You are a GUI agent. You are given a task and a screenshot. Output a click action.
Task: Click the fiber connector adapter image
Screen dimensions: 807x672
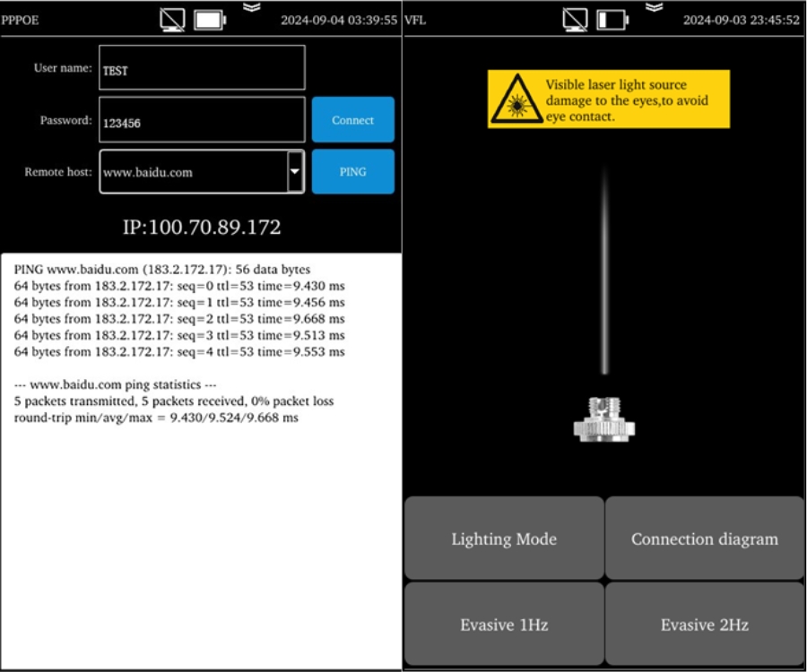(604, 419)
